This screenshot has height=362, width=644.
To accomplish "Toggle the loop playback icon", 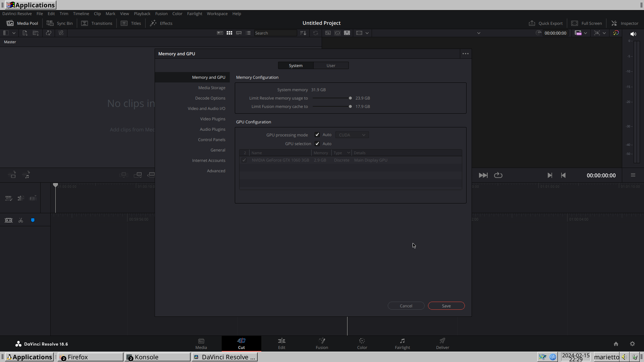I will 498,175.
